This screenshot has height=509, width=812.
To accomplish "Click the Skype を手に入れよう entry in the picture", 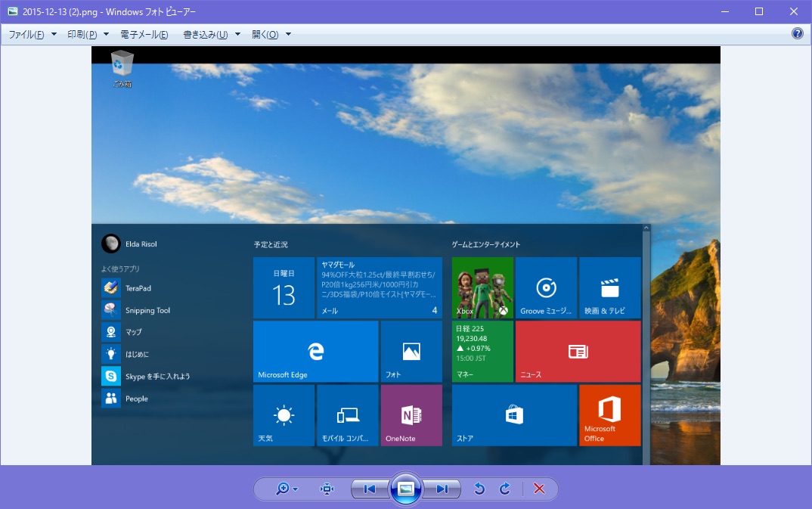I will [146, 376].
